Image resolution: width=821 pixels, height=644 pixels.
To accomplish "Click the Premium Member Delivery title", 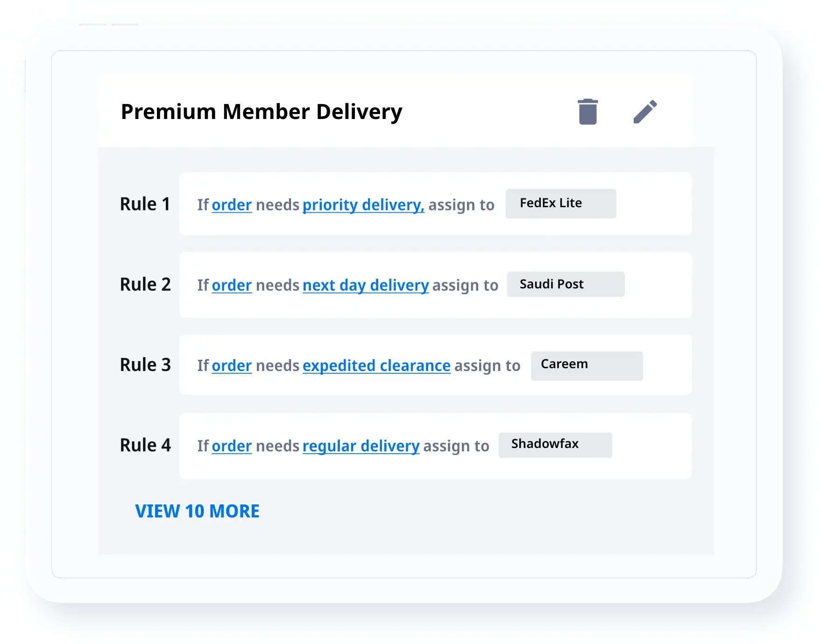I will (x=262, y=112).
